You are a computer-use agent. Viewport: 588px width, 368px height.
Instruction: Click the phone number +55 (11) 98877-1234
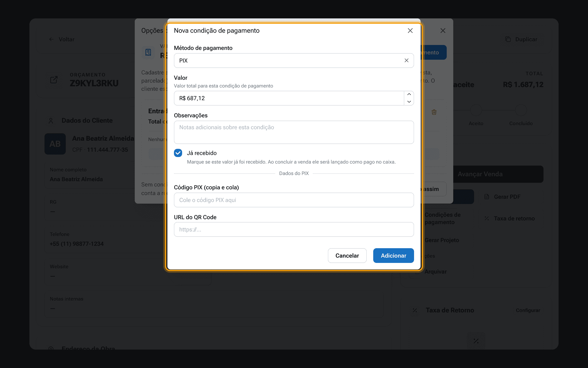tap(77, 244)
